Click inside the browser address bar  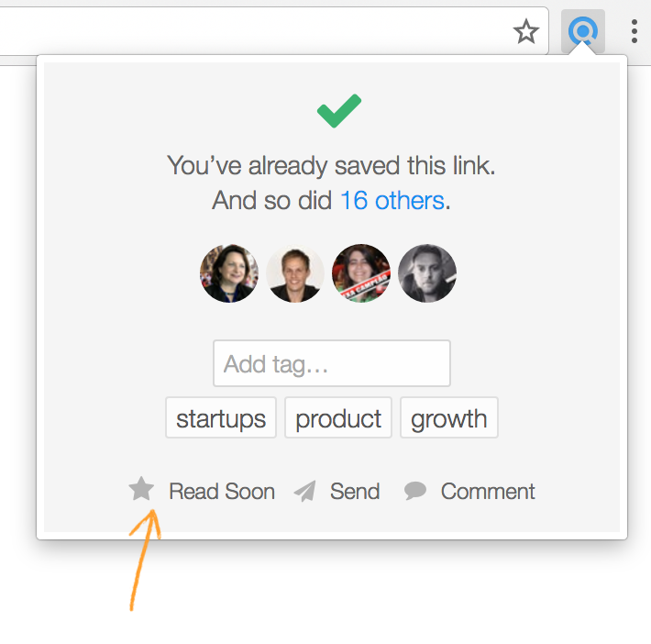coord(249,31)
